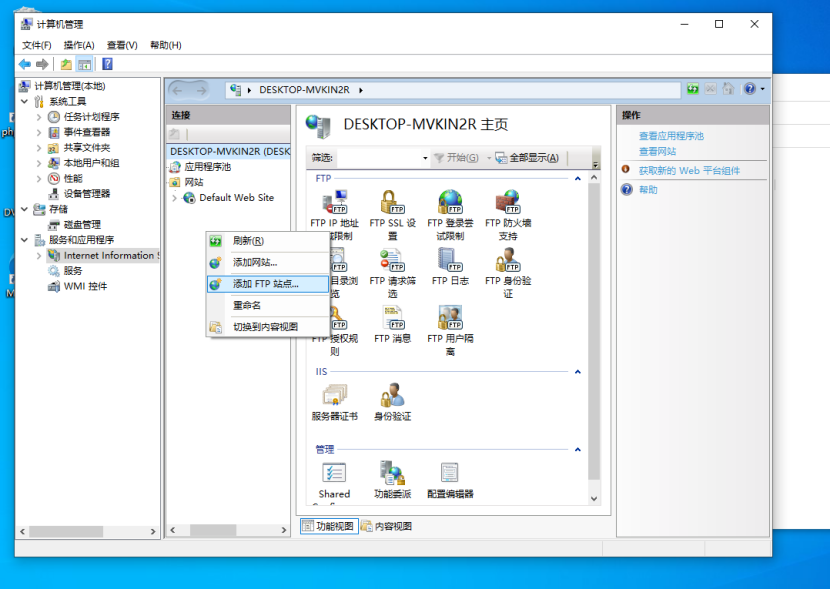Image resolution: width=831 pixels, height=590 pixels.
Task: Open the 筛选 filter dropdown arrow
Action: [x=425, y=158]
